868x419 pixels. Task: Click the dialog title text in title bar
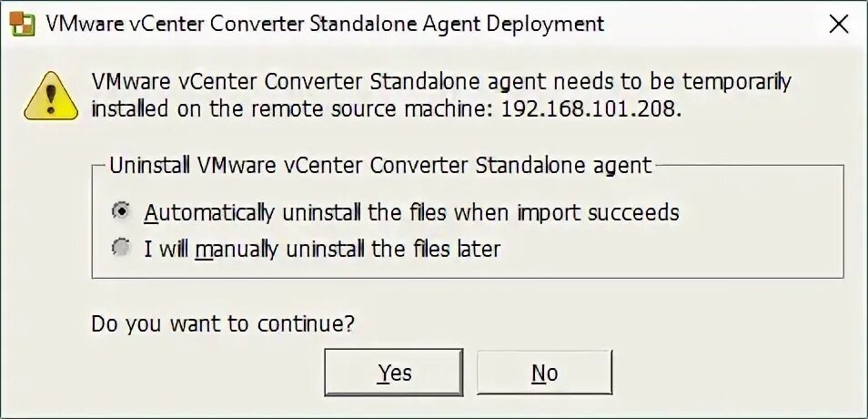tap(325, 24)
